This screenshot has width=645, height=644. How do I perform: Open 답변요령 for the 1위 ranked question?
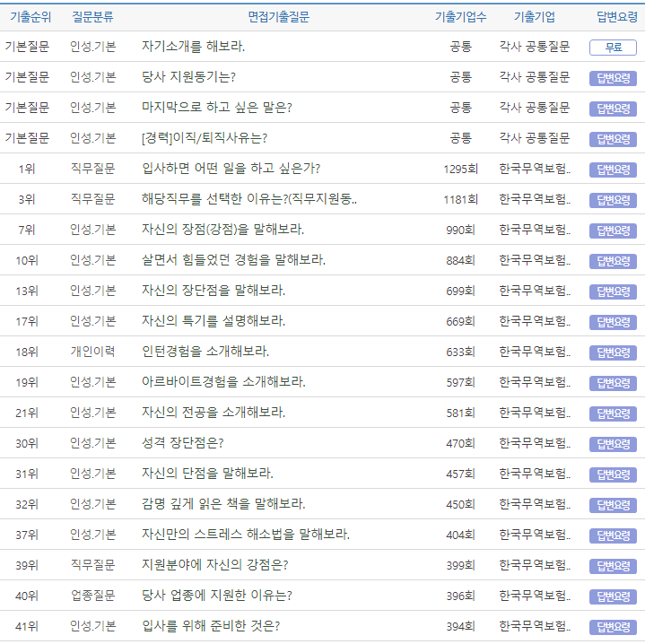613,170
